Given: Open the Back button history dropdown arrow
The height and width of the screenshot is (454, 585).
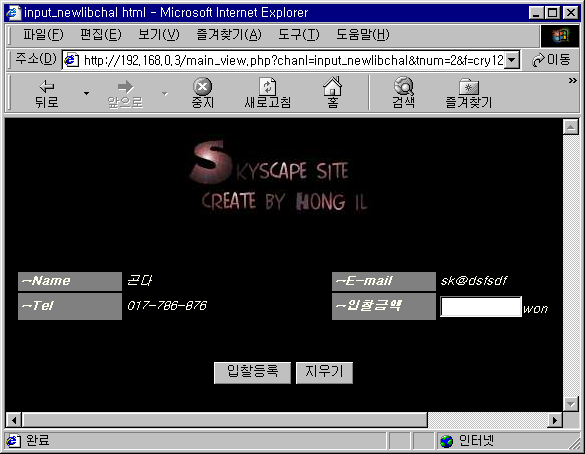Looking at the screenshot, I should (x=86, y=93).
